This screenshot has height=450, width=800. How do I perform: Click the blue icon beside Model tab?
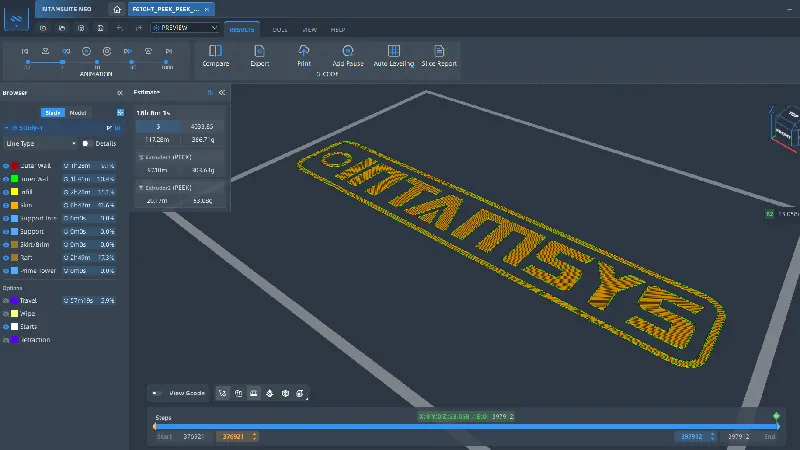click(120, 112)
